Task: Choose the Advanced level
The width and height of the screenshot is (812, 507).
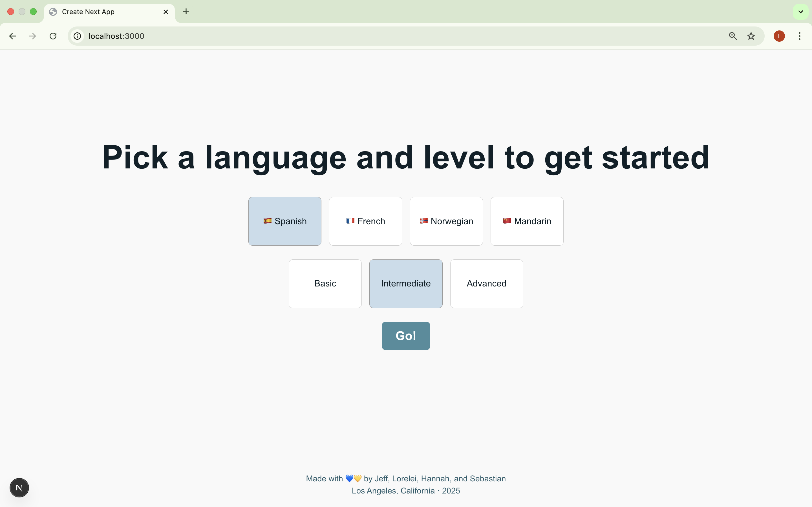Action: tap(486, 283)
